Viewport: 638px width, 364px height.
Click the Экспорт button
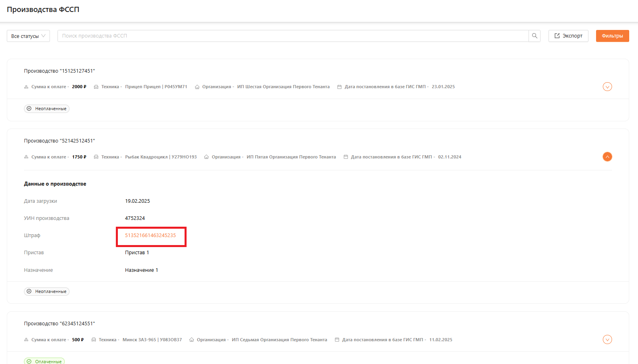click(568, 36)
